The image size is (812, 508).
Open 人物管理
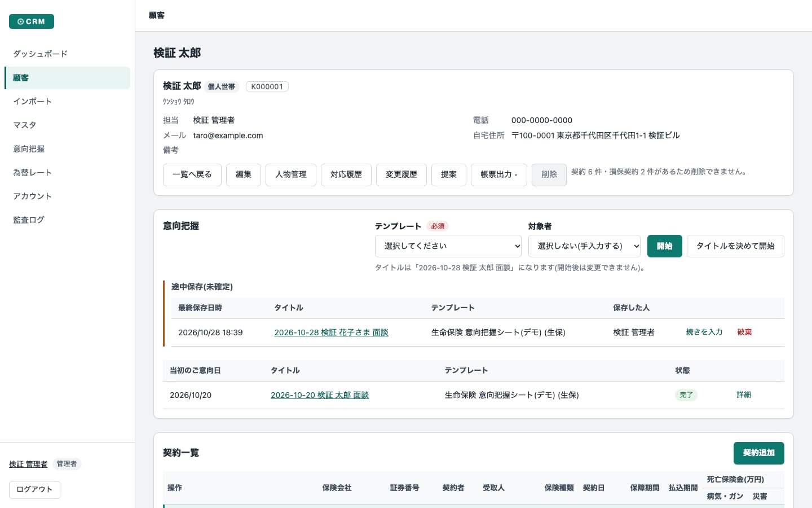point(291,175)
